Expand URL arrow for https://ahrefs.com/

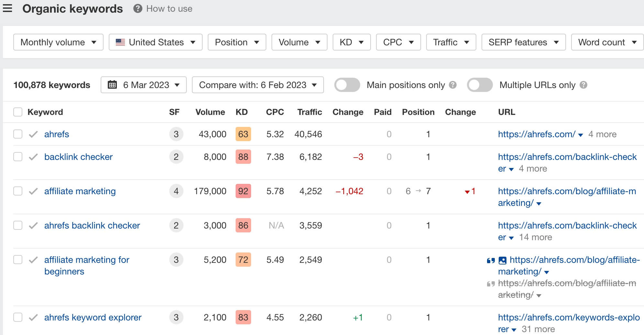[581, 135]
